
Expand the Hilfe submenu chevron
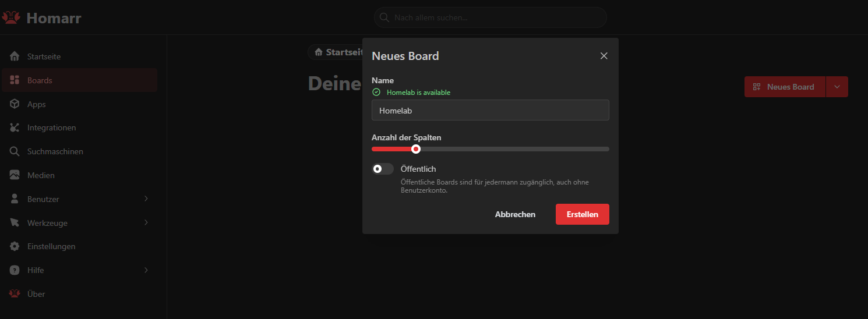tap(146, 270)
